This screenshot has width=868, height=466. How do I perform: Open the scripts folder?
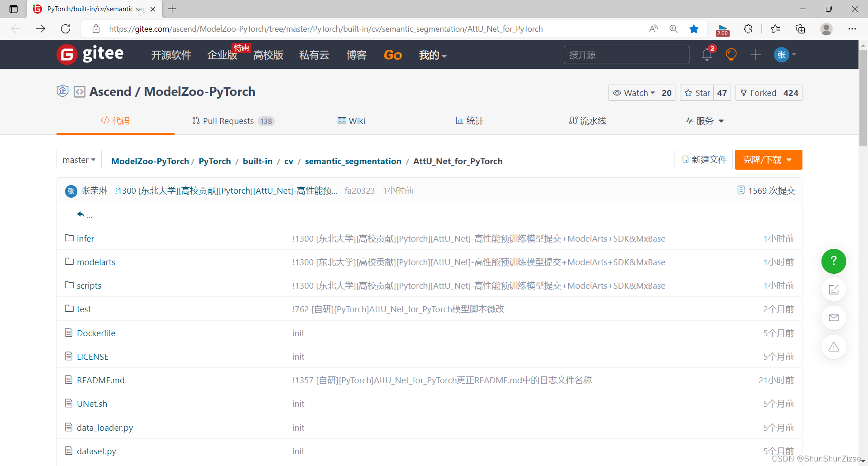tap(89, 285)
